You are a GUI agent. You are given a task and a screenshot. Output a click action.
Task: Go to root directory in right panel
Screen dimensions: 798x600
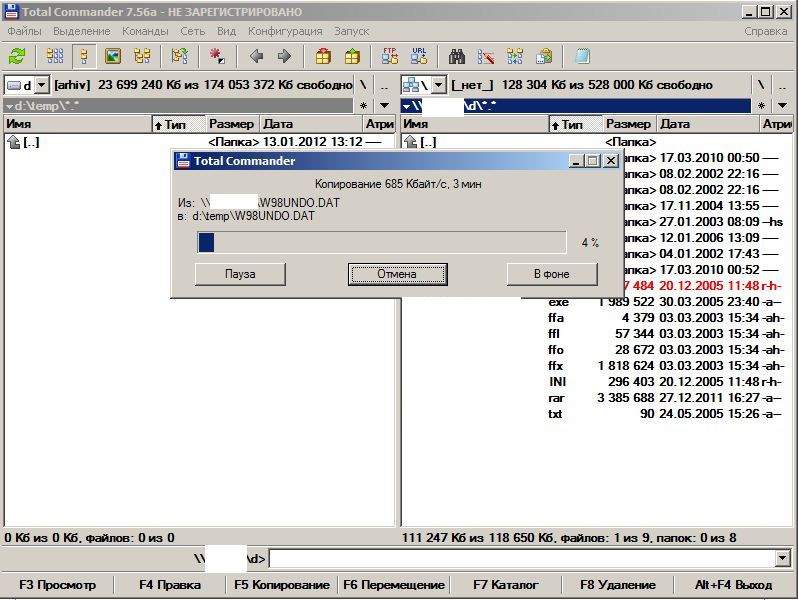[761, 85]
